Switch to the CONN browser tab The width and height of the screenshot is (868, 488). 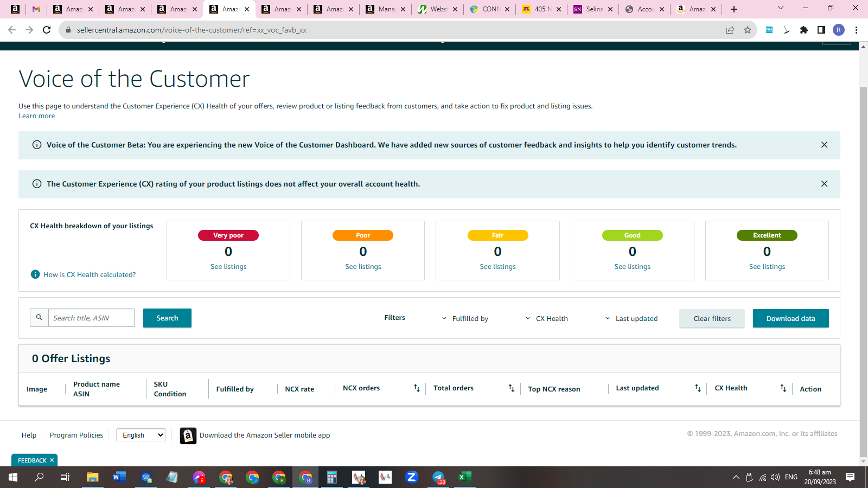(x=490, y=9)
